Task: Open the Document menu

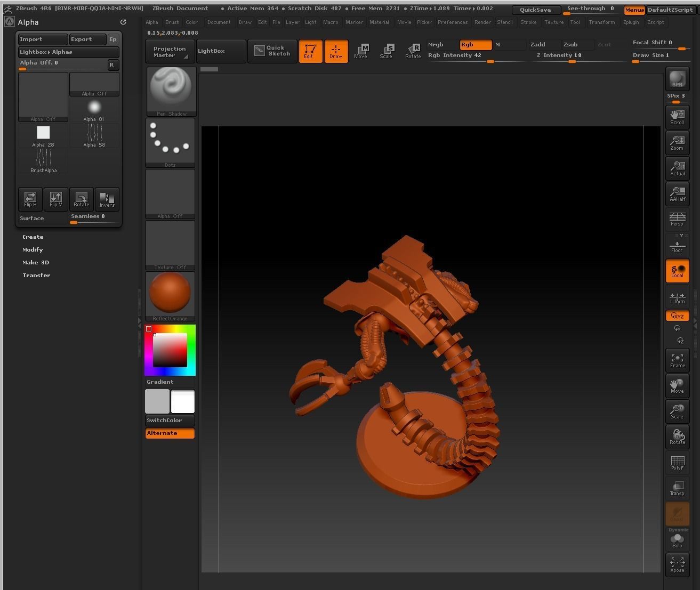Action: click(x=219, y=22)
